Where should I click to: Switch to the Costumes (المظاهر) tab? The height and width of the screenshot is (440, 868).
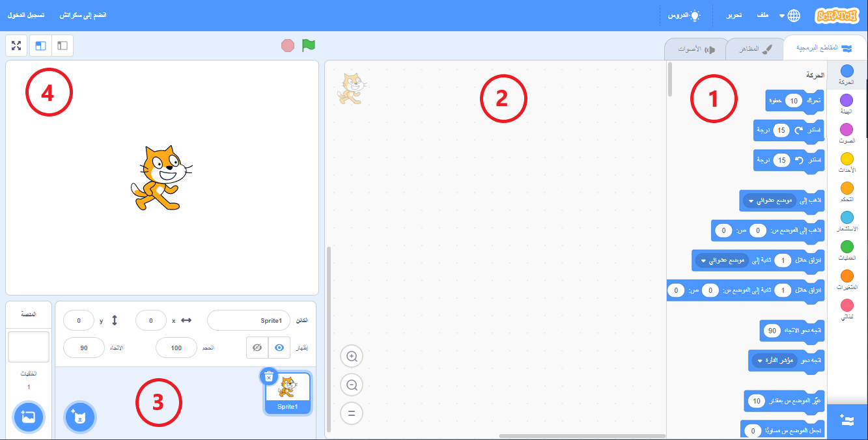tap(755, 48)
